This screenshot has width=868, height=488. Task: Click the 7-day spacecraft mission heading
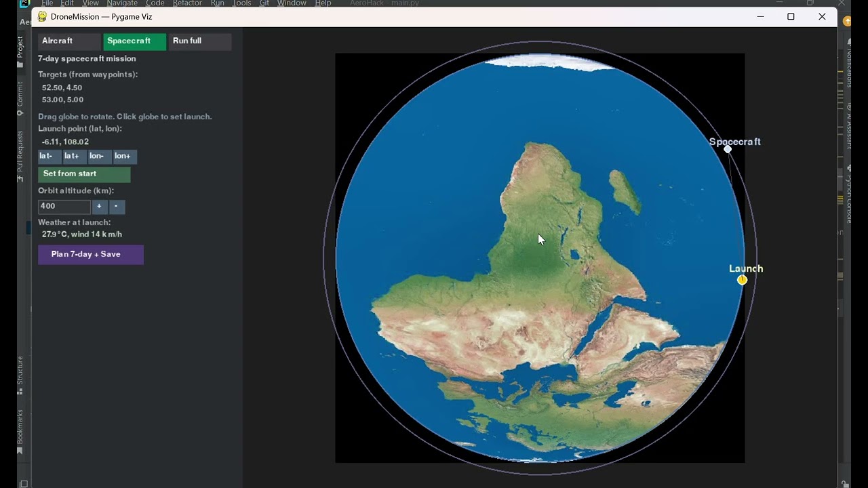tap(87, 59)
